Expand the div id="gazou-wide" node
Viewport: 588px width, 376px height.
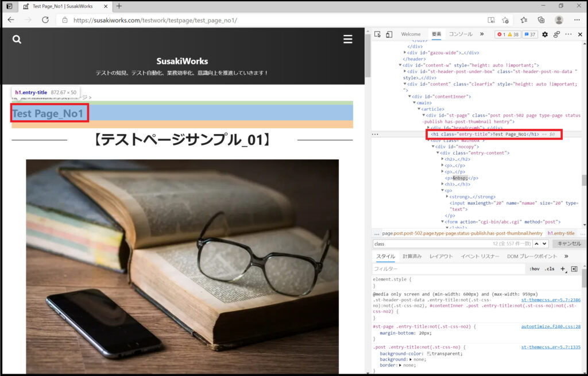click(405, 52)
